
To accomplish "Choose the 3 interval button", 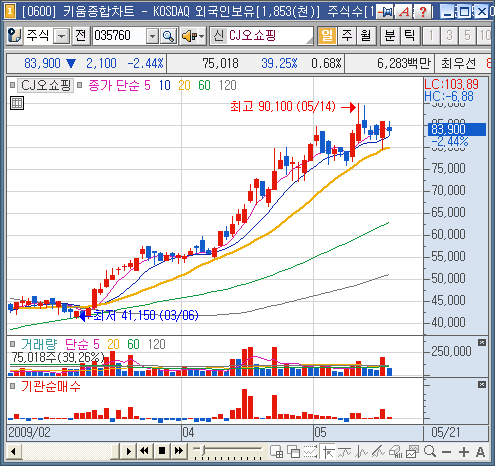I will tap(449, 36).
